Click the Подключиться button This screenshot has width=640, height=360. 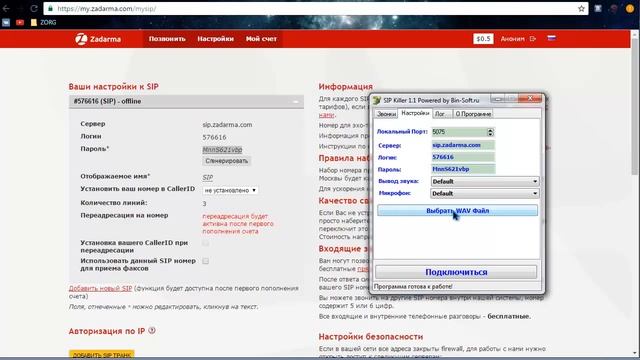click(456, 272)
